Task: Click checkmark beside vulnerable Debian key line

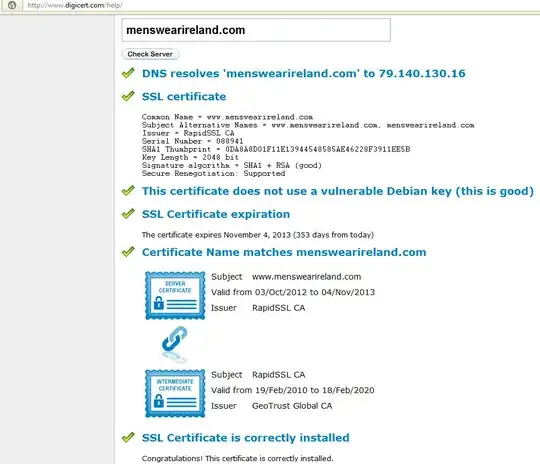Action: click(x=128, y=190)
